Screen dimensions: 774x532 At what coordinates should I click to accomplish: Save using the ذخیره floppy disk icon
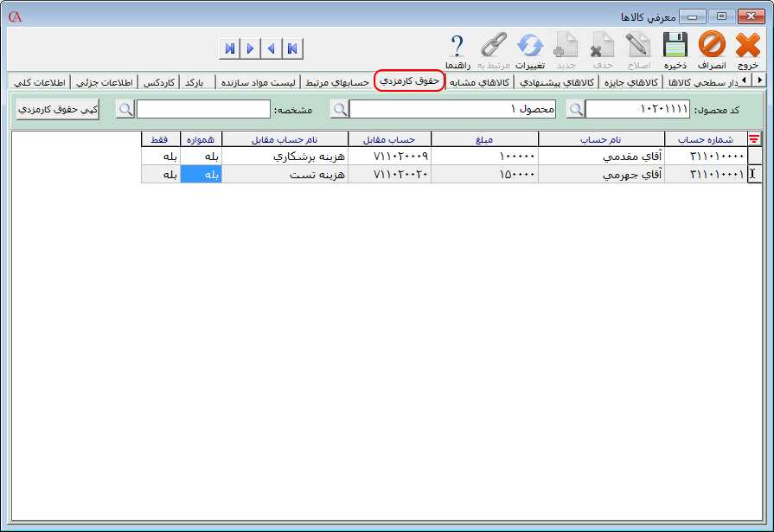click(675, 45)
